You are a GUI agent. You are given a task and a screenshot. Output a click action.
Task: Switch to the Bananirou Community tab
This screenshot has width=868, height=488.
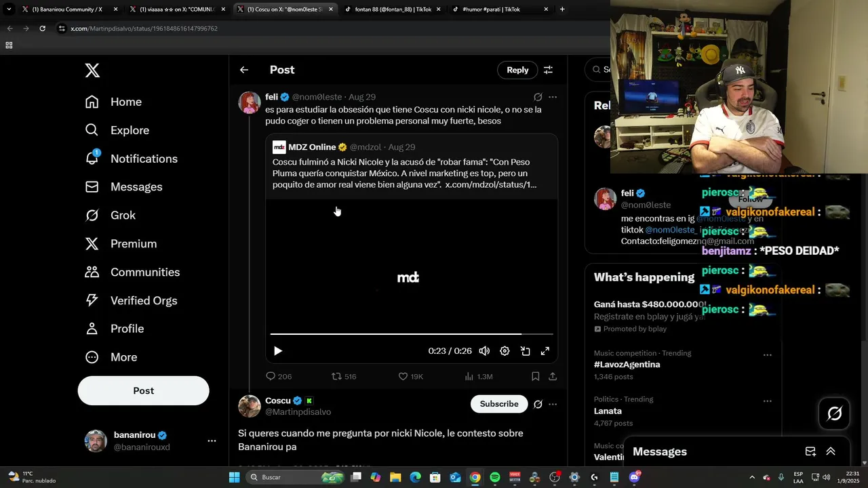[68, 9]
